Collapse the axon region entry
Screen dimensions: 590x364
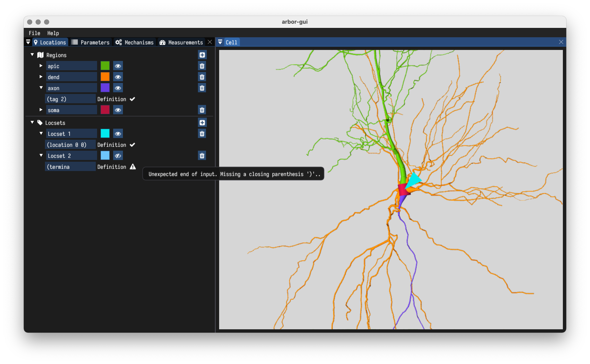coord(41,88)
